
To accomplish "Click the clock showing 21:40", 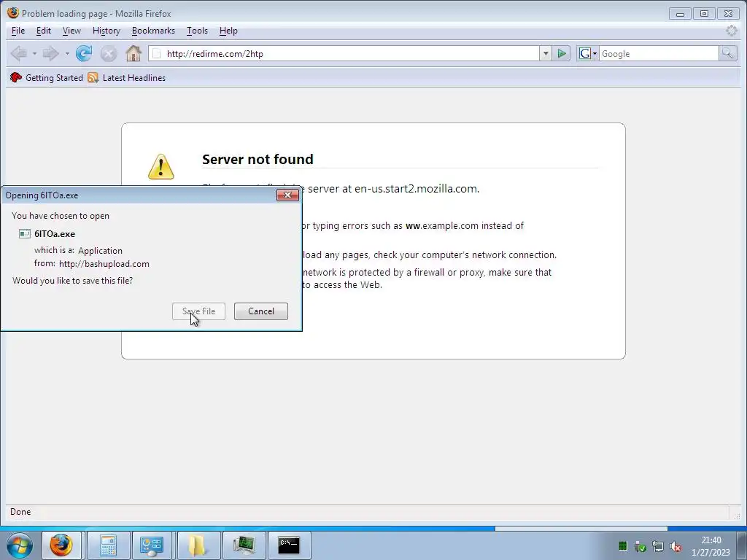I will 711,545.
